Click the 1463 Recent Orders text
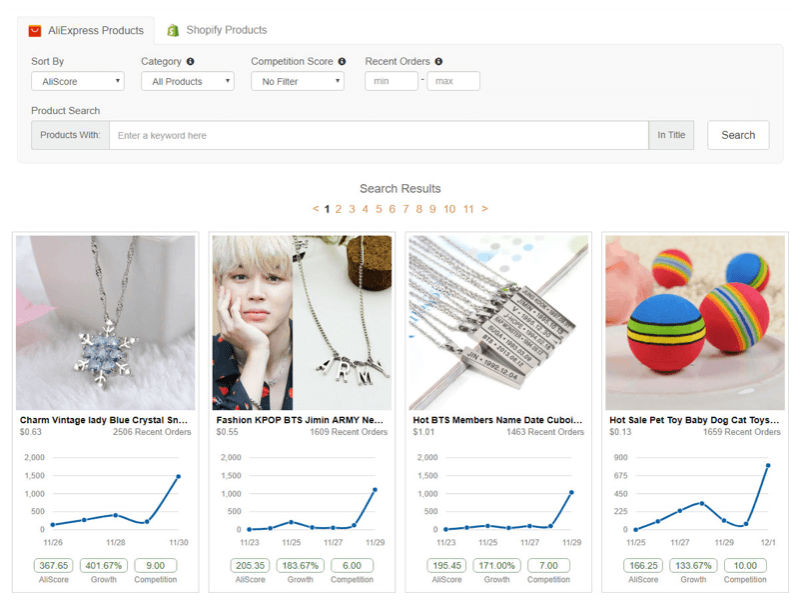802x604 pixels. [x=545, y=432]
